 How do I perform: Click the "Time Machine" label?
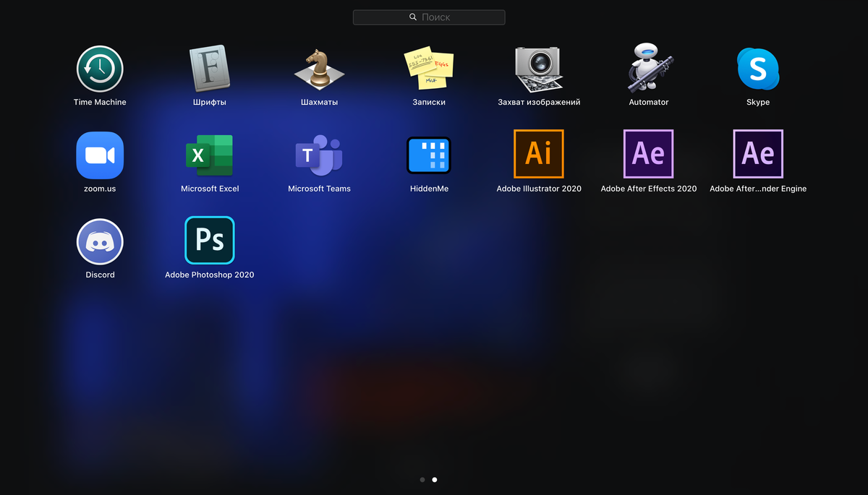click(100, 102)
